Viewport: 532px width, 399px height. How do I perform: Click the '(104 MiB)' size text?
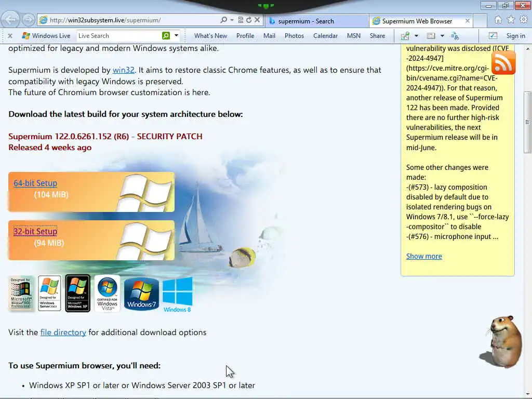(51, 195)
